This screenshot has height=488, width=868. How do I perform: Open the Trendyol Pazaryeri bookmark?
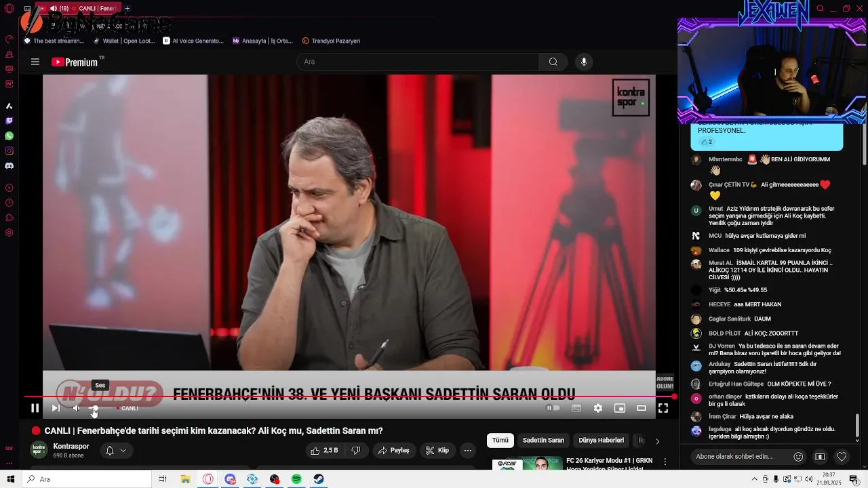[332, 41]
